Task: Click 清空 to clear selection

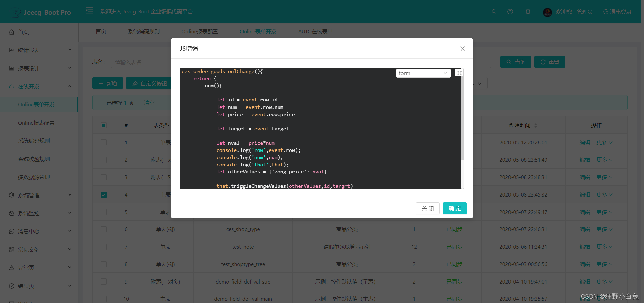Action: (x=149, y=103)
